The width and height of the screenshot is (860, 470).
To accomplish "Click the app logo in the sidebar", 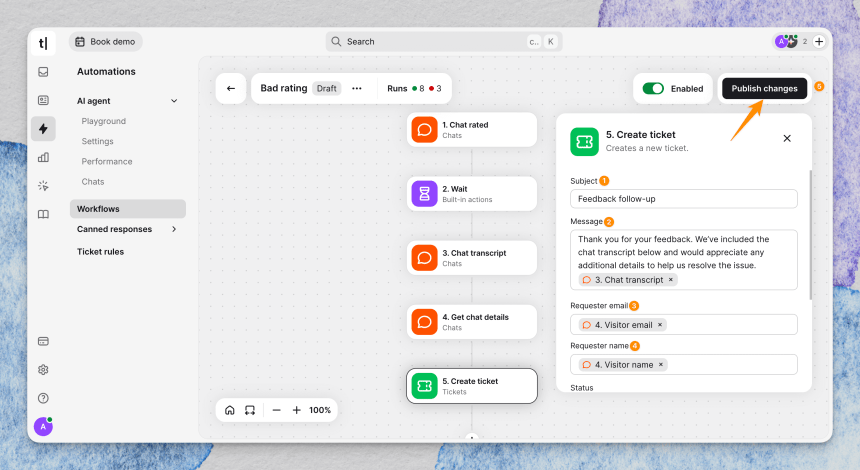I will [x=43, y=42].
